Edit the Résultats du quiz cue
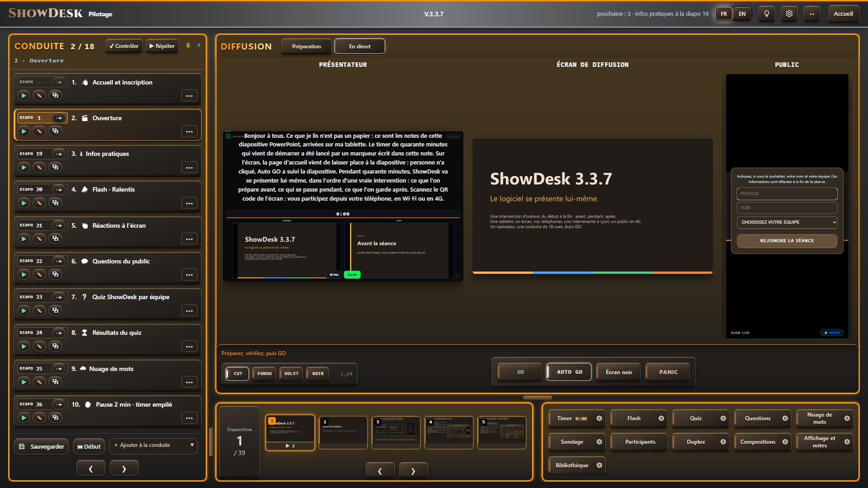This screenshot has width=868, height=488. pos(39,346)
